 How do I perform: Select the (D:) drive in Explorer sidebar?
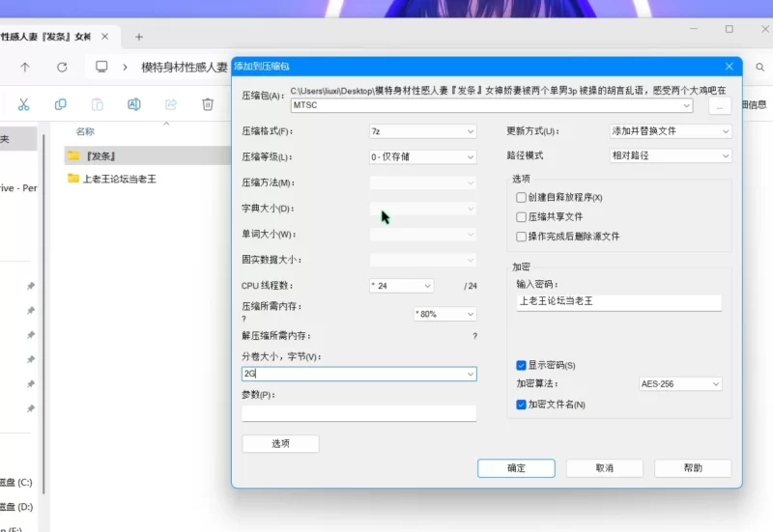pyautogui.click(x=16, y=507)
